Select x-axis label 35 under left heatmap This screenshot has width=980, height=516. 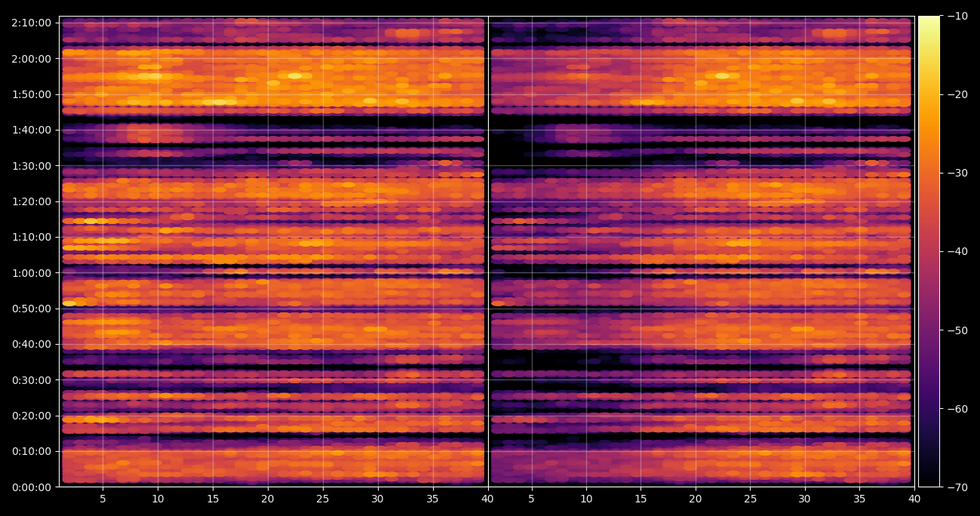pyautogui.click(x=433, y=499)
